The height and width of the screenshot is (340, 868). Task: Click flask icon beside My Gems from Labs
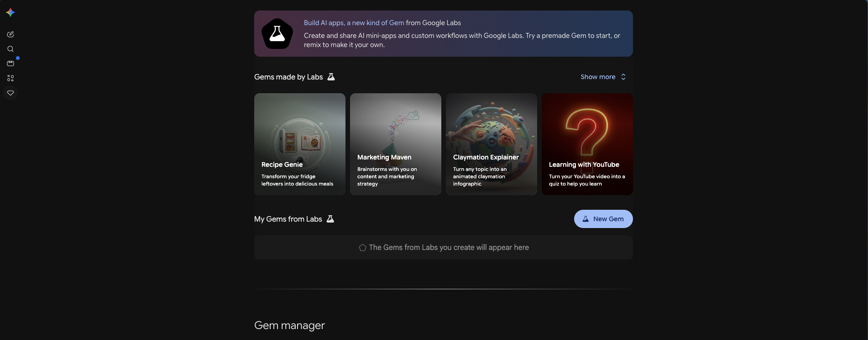330,219
